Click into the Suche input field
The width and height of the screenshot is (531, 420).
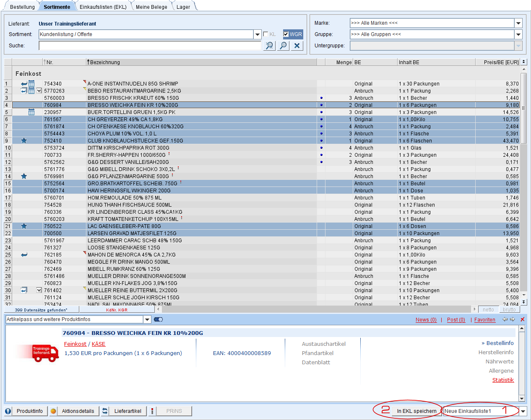[150, 46]
